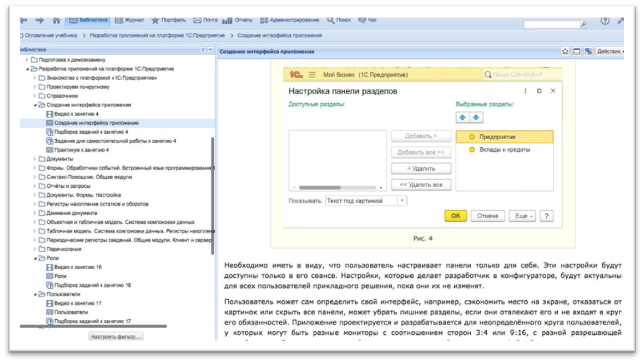Collapse the Роли folder

pyautogui.click(x=36, y=258)
